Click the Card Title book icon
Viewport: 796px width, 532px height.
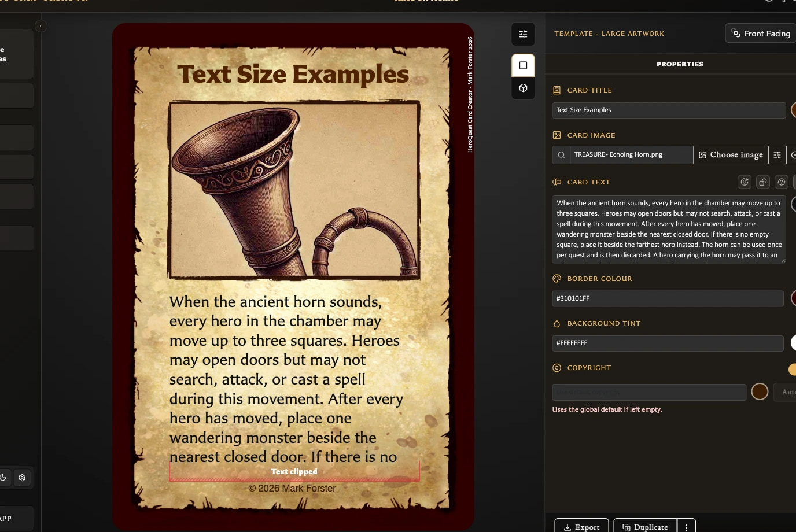click(557, 90)
